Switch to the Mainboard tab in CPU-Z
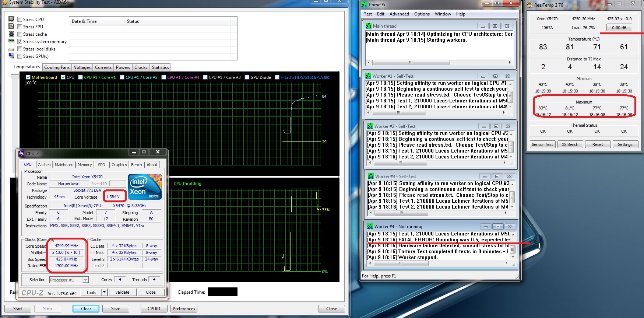 [64, 165]
